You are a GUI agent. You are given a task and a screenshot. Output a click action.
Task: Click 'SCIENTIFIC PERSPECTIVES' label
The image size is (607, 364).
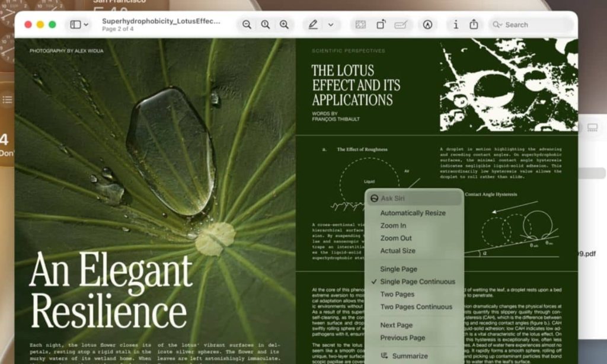tap(349, 51)
